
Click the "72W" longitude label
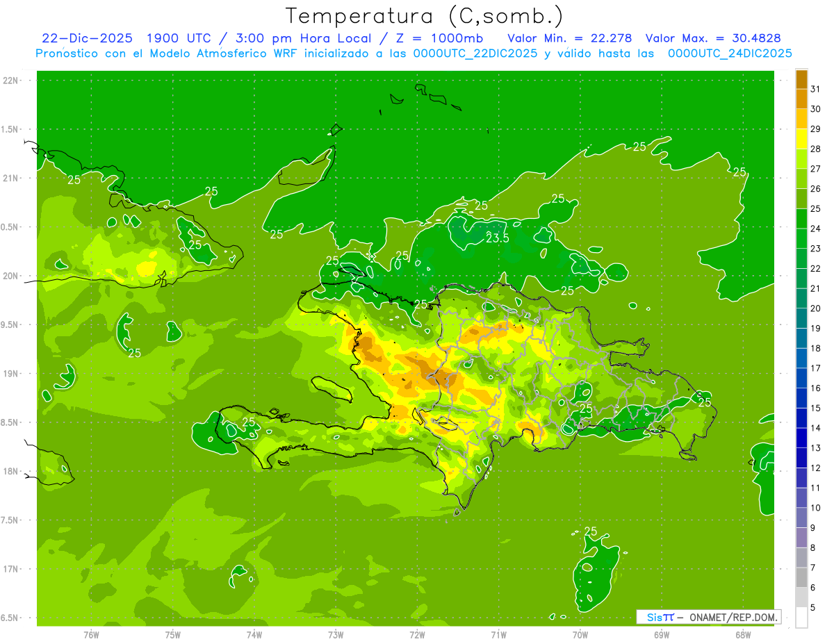pos(417,634)
